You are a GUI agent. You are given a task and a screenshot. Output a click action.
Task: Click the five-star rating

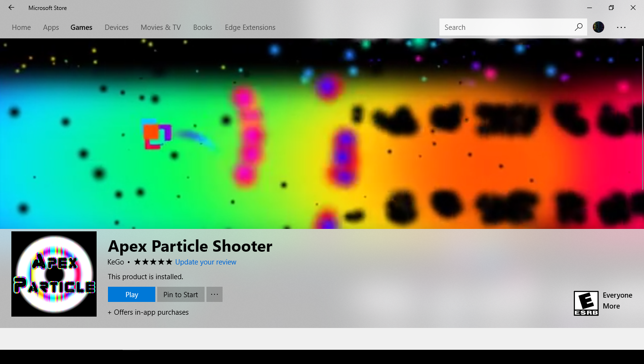coord(153,262)
